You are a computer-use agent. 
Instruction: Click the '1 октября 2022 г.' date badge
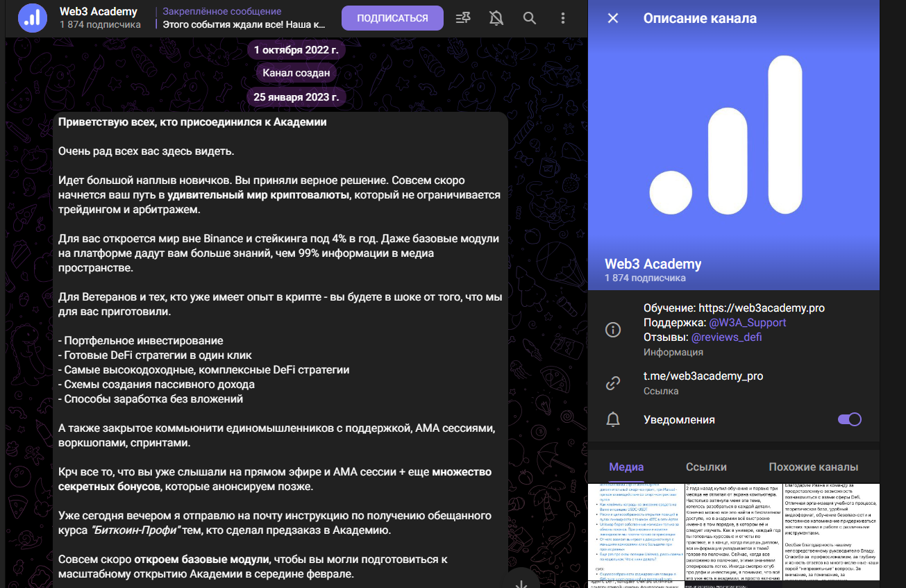point(296,50)
